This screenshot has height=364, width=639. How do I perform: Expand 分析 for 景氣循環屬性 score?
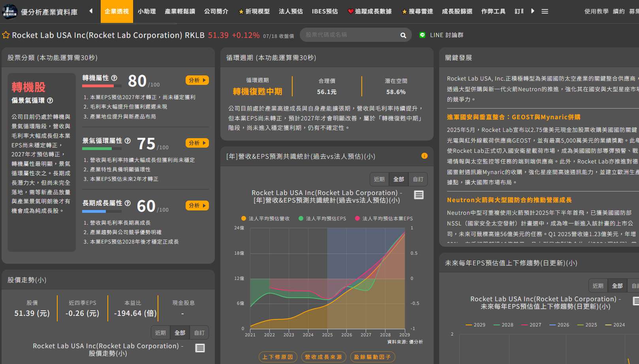click(197, 143)
